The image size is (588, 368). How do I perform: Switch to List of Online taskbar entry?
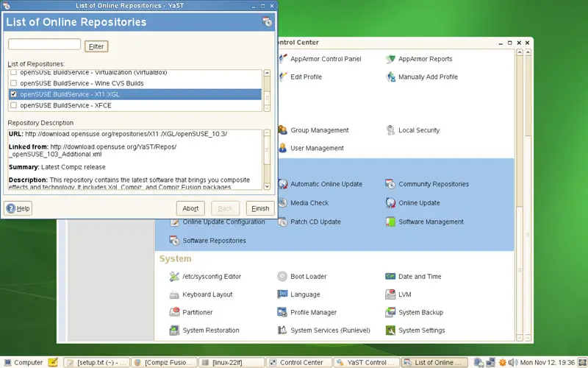point(434,362)
